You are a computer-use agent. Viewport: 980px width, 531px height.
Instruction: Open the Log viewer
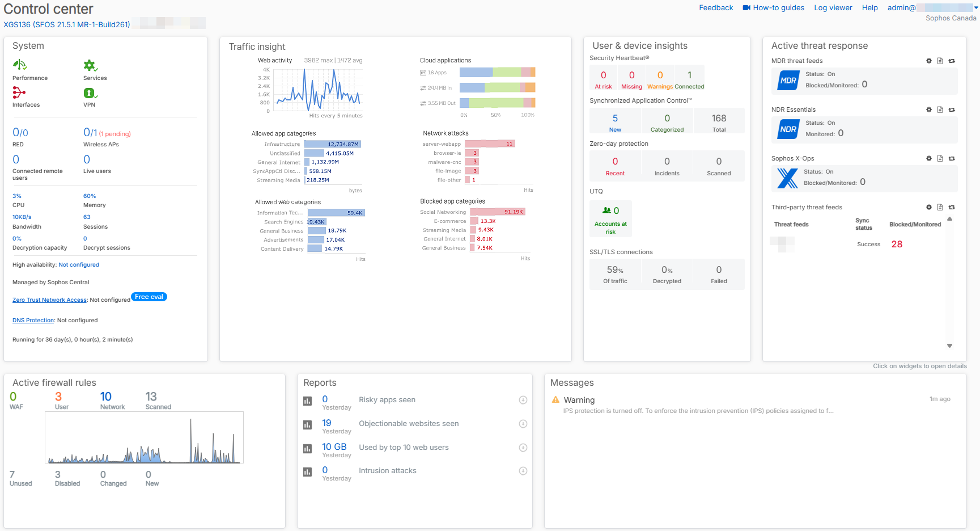pyautogui.click(x=833, y=7)
